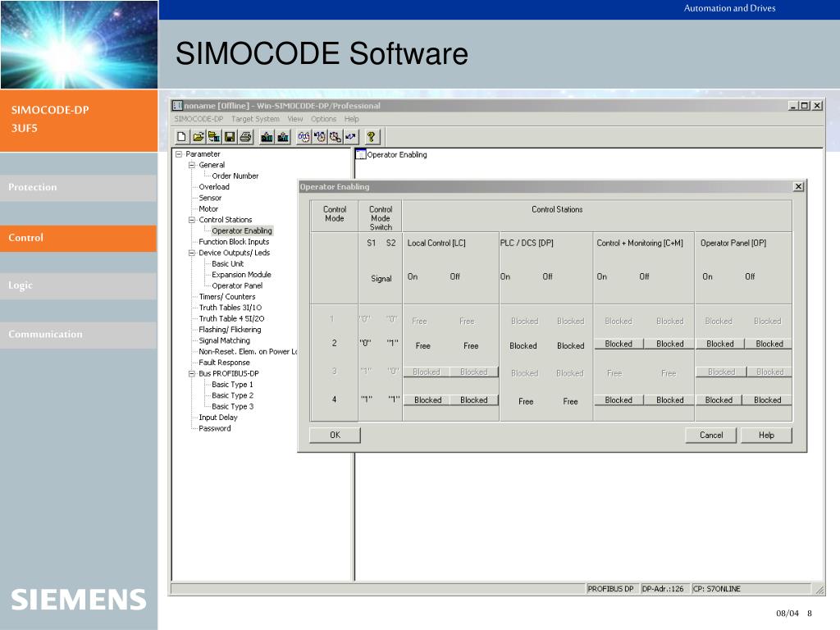Click Cancel in Operator Enabling dialog

pyautogui.click(x=711, y=435)
